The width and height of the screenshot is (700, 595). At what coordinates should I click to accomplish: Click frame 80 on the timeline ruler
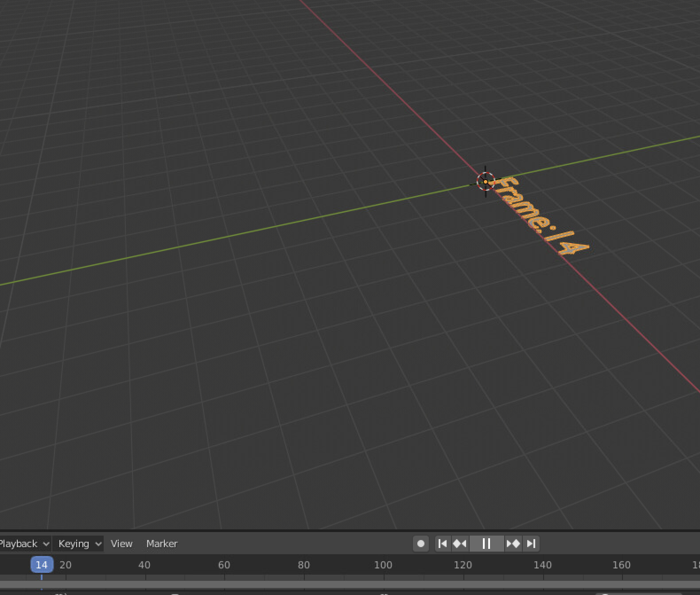304,565
